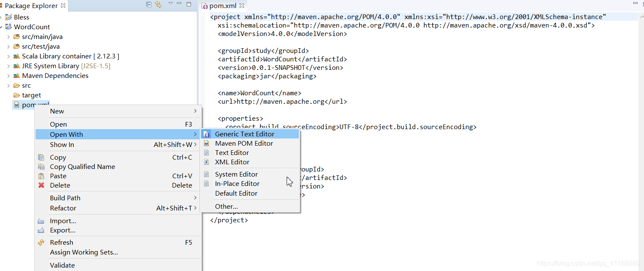Maximize the Package Explorer view
644x271 pixels.
(189, 4)
